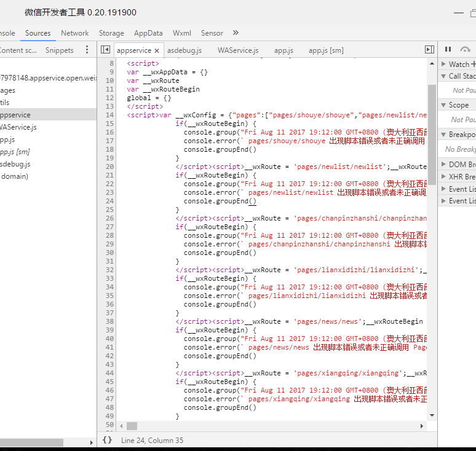Click the line 18 console.groupEnd() text
This screenshot has height=451, width=476.
point(220,149)
